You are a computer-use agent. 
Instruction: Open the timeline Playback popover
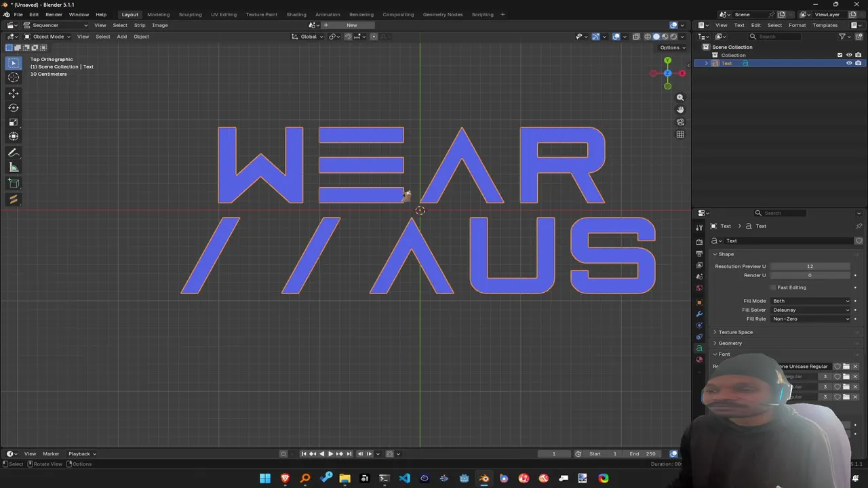pos(81,453)
